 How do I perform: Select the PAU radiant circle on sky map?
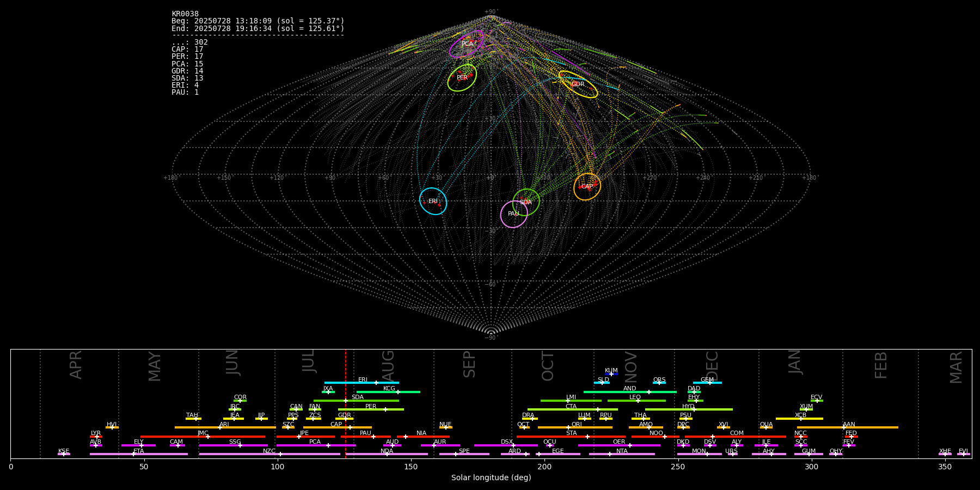[x=514, y=214]
